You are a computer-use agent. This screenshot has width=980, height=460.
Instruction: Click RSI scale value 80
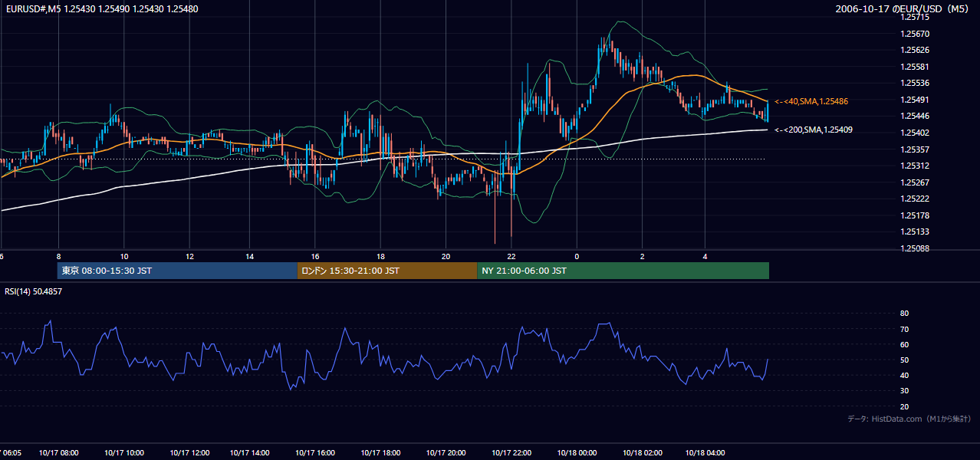(904, 314)
